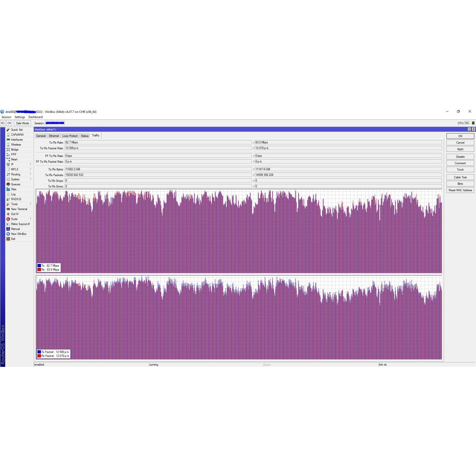
Task: Open the Queues menu icon
Action: [x=8, y=184]
